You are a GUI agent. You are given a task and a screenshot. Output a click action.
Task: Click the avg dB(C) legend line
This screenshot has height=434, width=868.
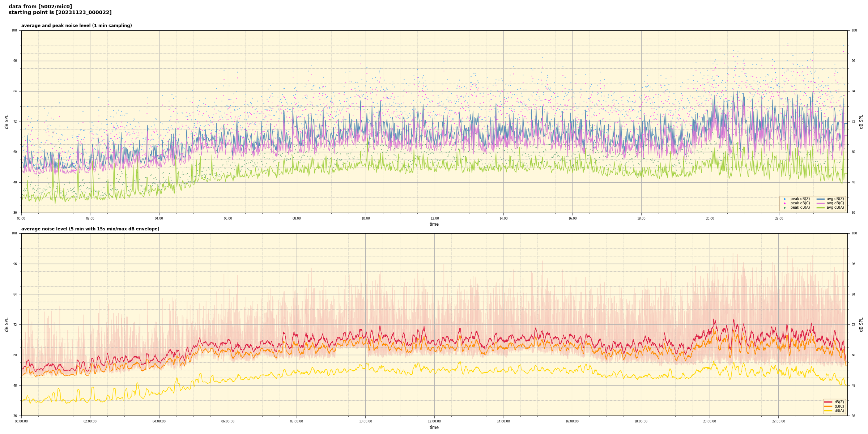[820, 203]
